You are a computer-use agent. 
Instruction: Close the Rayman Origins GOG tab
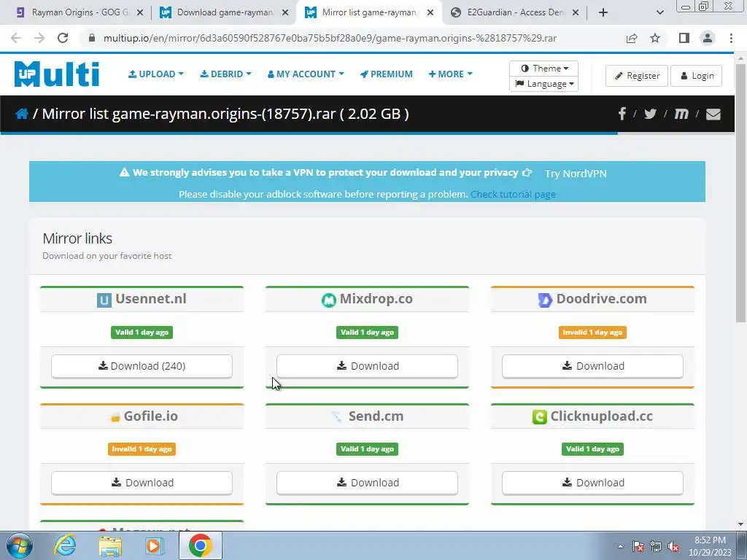coord(140,12)
